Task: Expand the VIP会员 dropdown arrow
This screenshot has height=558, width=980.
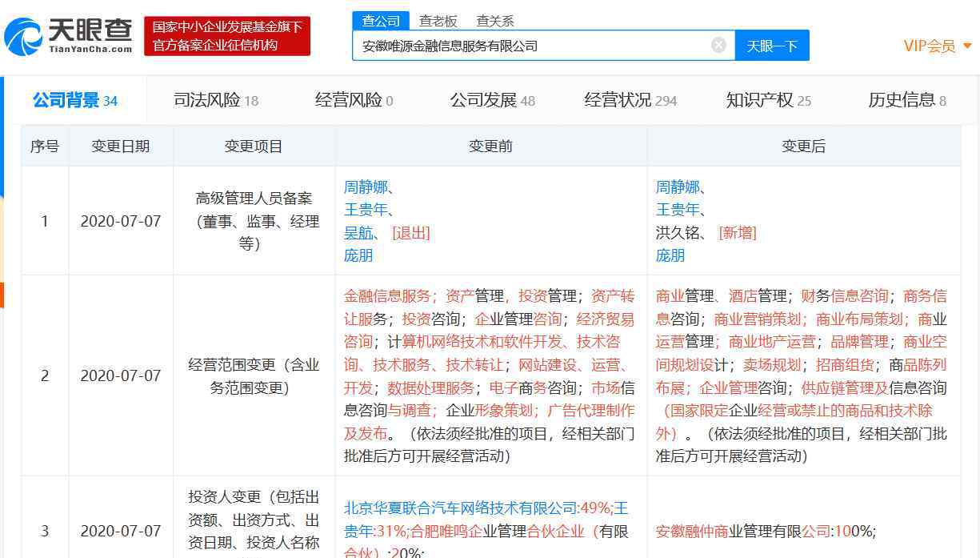Action: click(x=966, y=46)
